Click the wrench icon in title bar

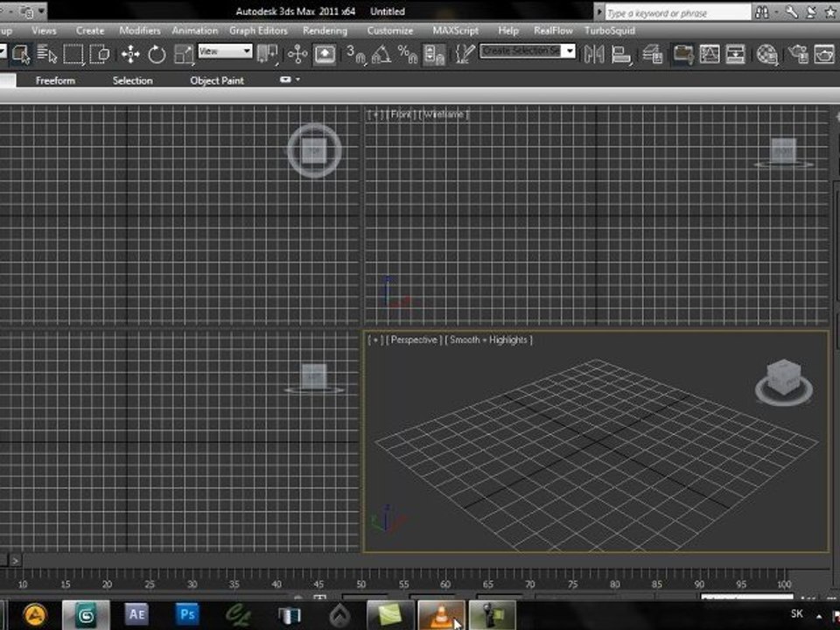791,12
